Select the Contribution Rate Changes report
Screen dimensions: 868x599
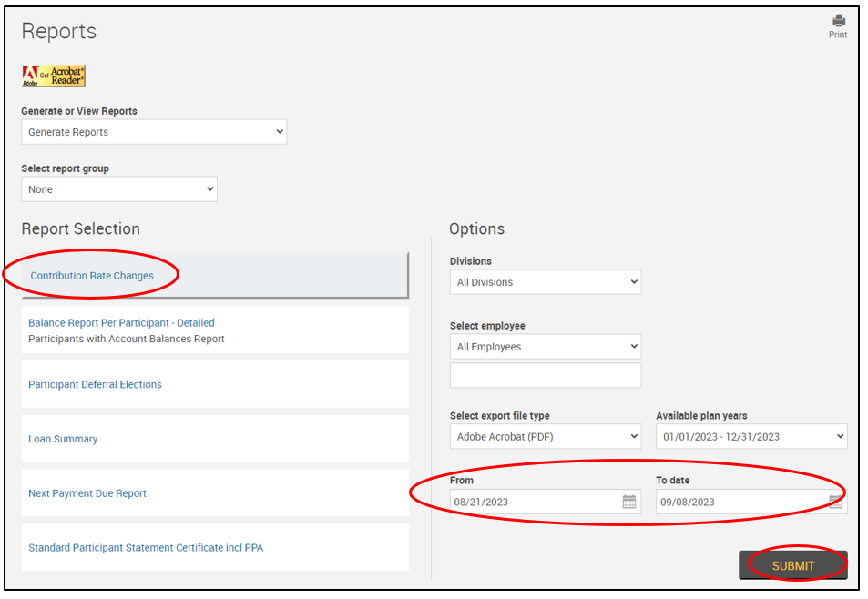click(x=92, y=276)
